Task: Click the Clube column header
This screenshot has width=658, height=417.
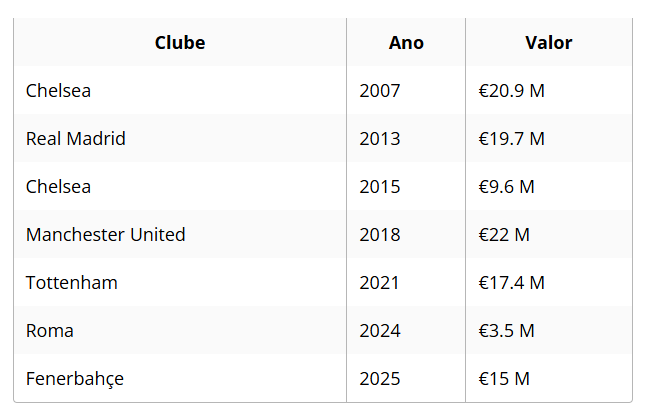Action: (x=180, y=43)
